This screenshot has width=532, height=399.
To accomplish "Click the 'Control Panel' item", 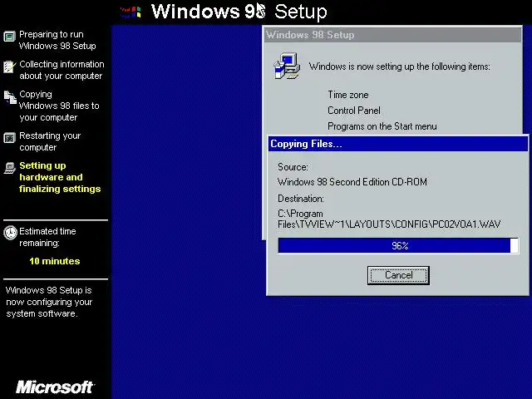I will (354, 111).
